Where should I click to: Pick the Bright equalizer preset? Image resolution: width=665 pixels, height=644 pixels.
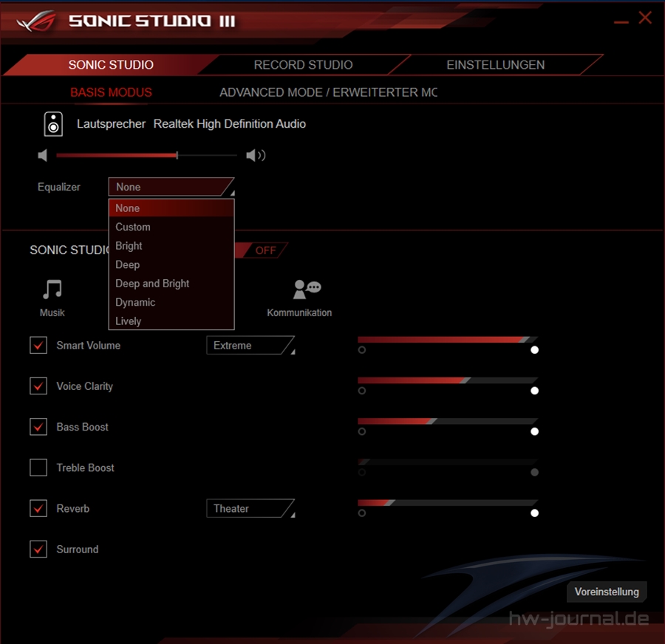click(x=171, y=246)
